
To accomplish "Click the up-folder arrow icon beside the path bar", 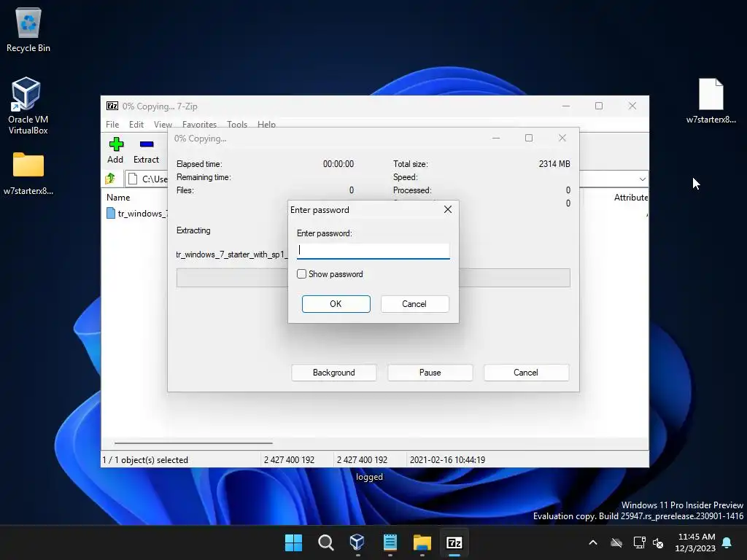I will (x=111, y=179).
